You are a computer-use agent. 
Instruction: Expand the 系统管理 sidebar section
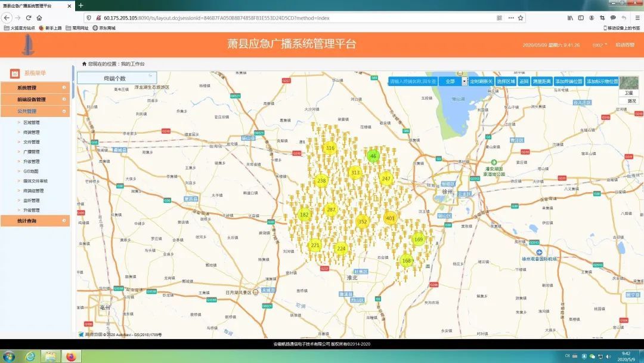coord(35,88)
